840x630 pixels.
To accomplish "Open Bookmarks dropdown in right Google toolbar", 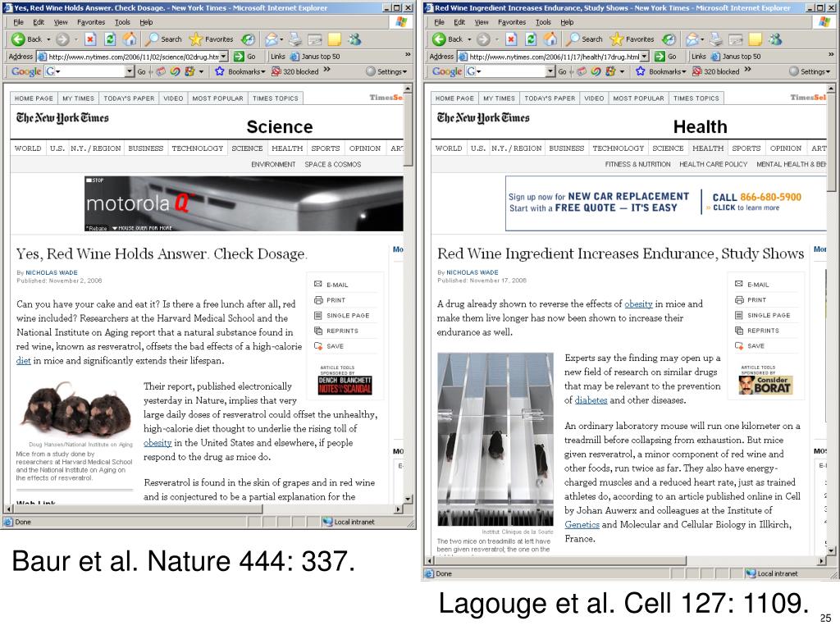I will tap(683, 72).
